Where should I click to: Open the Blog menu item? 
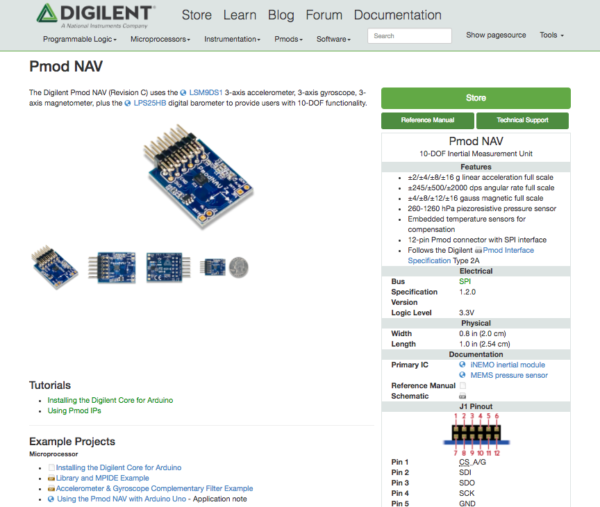click(x=281, y=15)
